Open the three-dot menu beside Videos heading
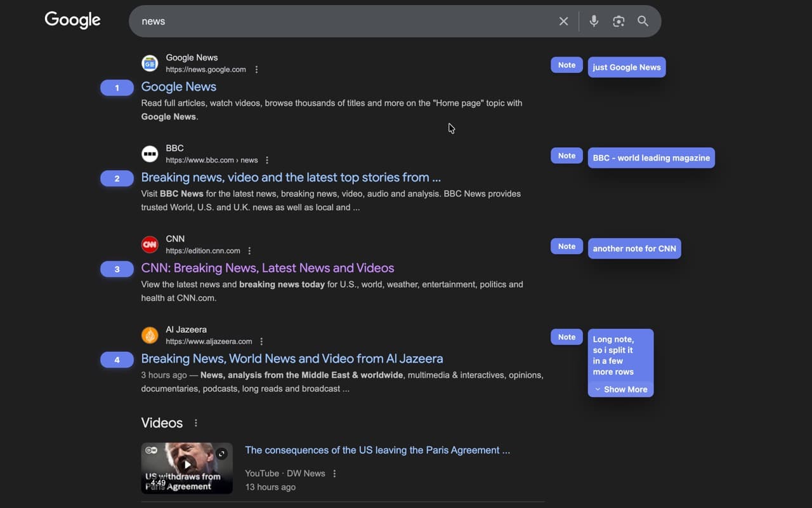 (x=196, y=423)
